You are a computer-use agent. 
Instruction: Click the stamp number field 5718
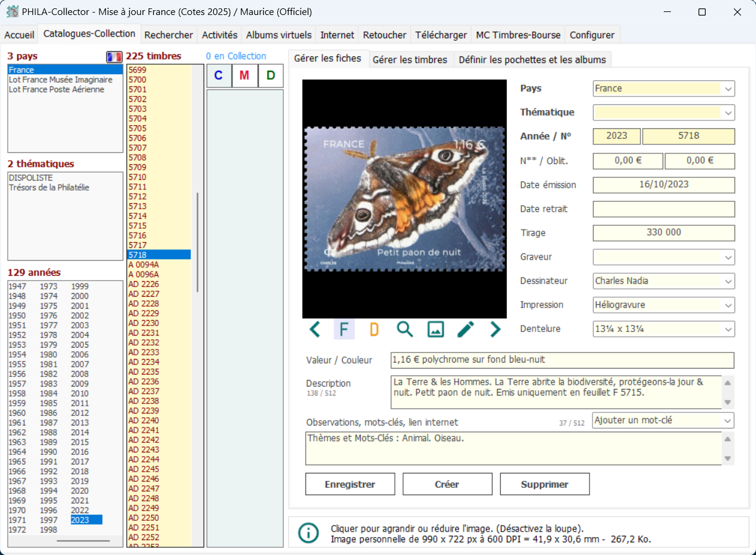tap(688, 136)
